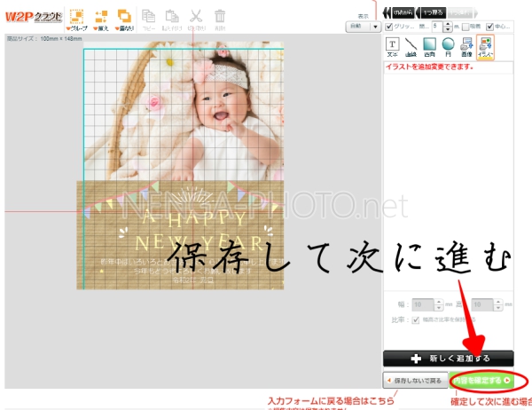Click the イラストを追加変更できます hint text
Viewport: 532px width, 410px height.
coord(429,67)
